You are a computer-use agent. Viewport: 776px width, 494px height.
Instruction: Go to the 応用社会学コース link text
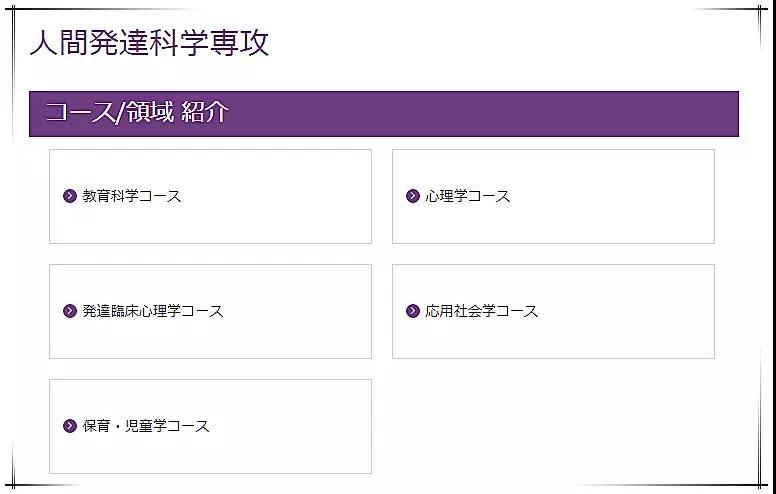481,311
